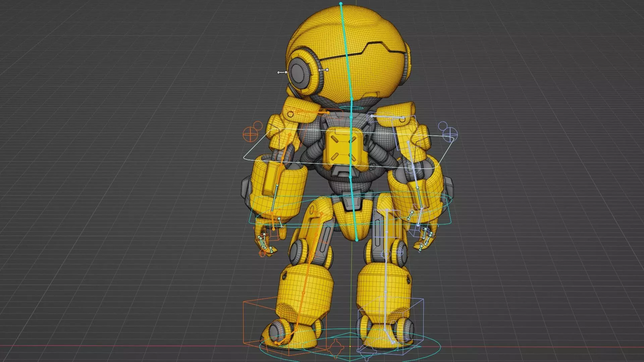Select the purple wireframe foot box controller
Screen dimensions: 644x362
tap(390, 326)
